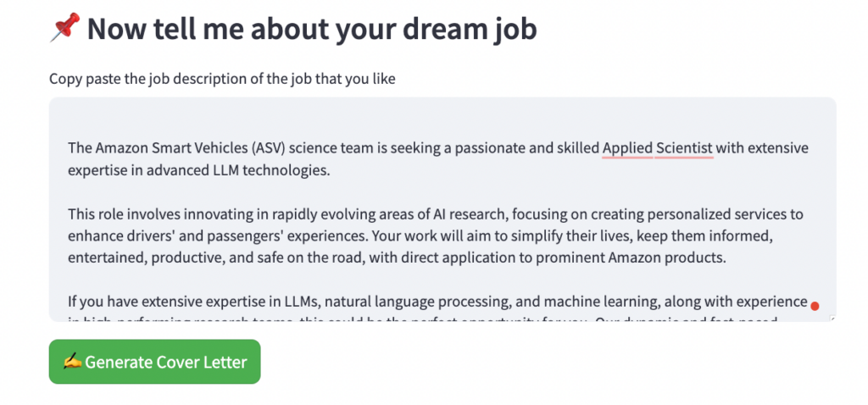The image size is (868, 405).
Task: Click the red dot indicator in the text area
Action: coord(815,306)
